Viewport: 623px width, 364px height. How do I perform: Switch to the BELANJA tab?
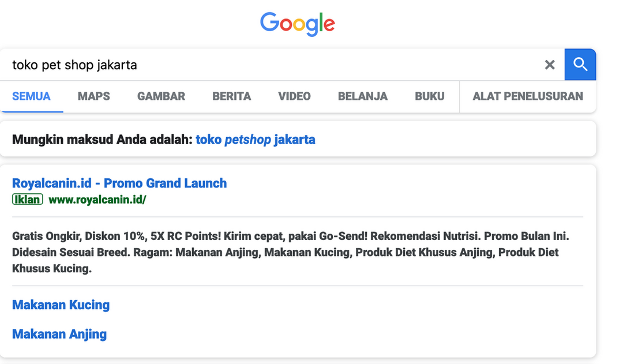[362, 96]
